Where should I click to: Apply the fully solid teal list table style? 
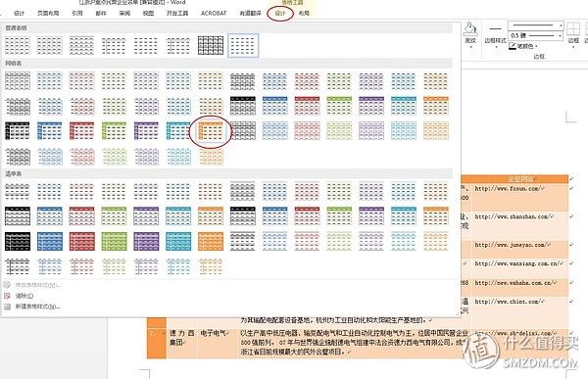[x=178, y=242]
